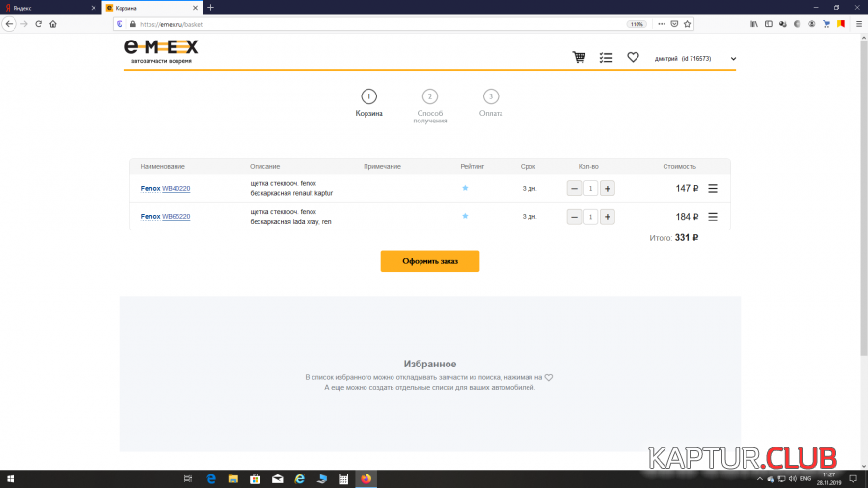Open the hamburger menu for the 184 ₽ item
Viewport: 868px width, 488px height.
[x=713, y=217]
